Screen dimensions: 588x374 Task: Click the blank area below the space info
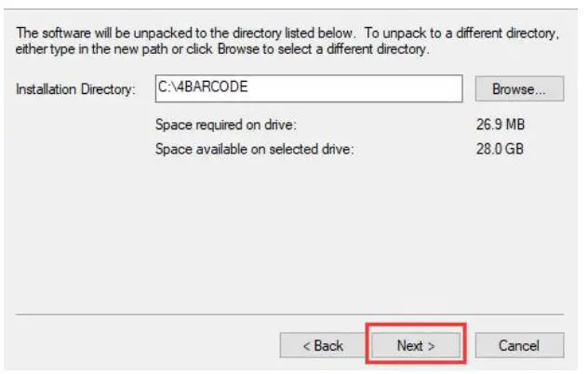tap(290, 233)
